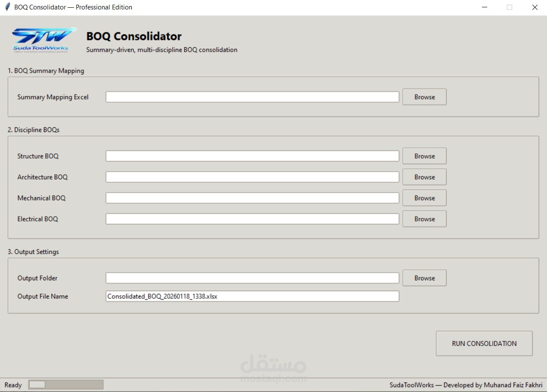Minimize the BOQ Consolidator window
The width and height of the screenshot is (547, 392).
(485, 7)
